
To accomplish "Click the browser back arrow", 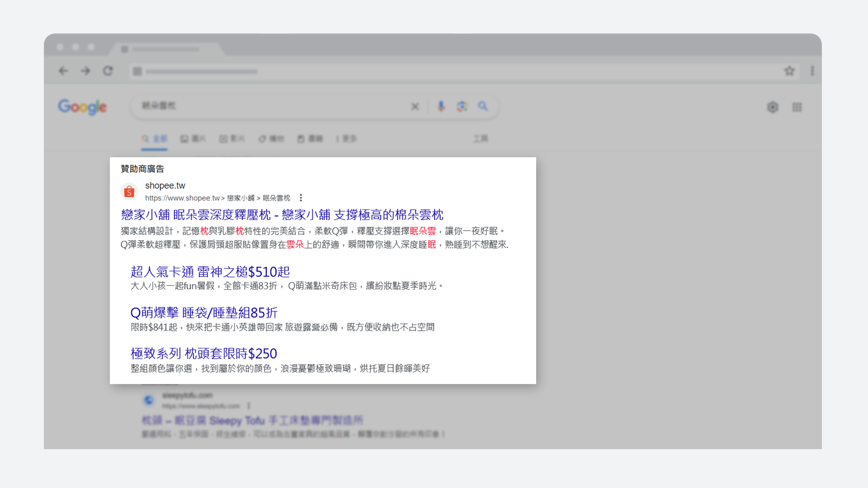I will pos(63,71).
